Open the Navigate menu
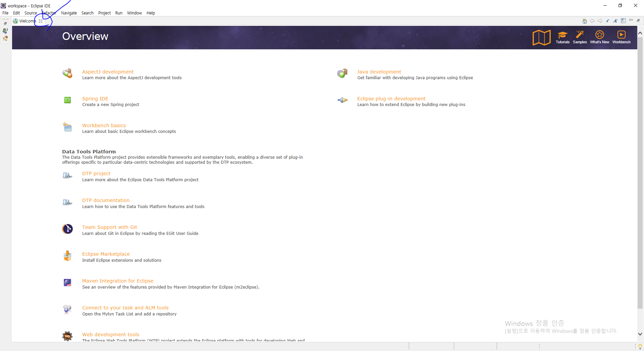 pyautogui.click(x=69, y=13)
